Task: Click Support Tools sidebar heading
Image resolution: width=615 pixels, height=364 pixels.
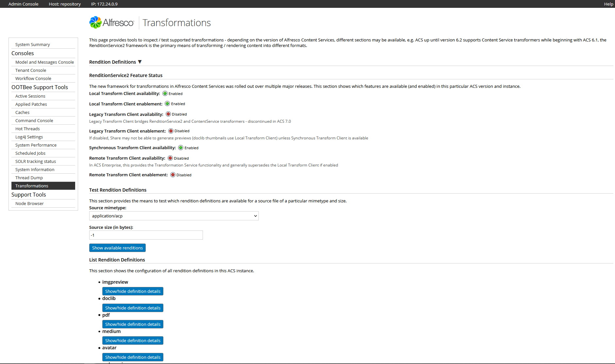Action: click(28, 195)
